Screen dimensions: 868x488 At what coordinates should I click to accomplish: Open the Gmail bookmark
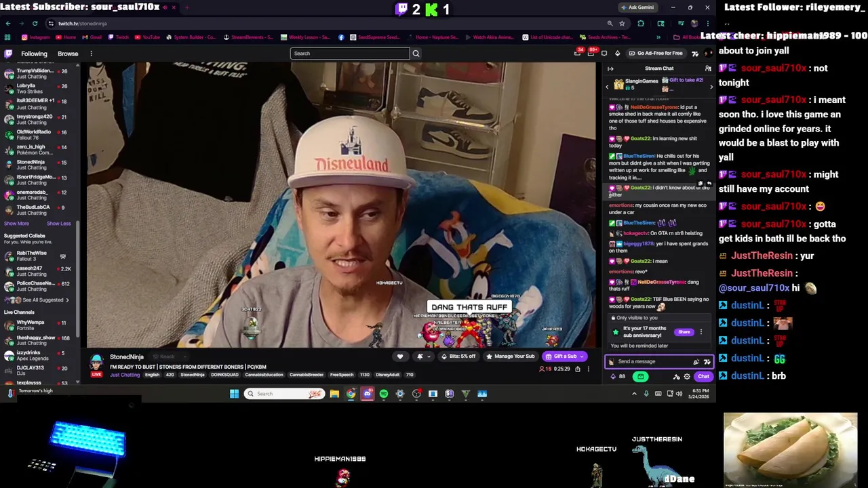click(x=93, y=37)
